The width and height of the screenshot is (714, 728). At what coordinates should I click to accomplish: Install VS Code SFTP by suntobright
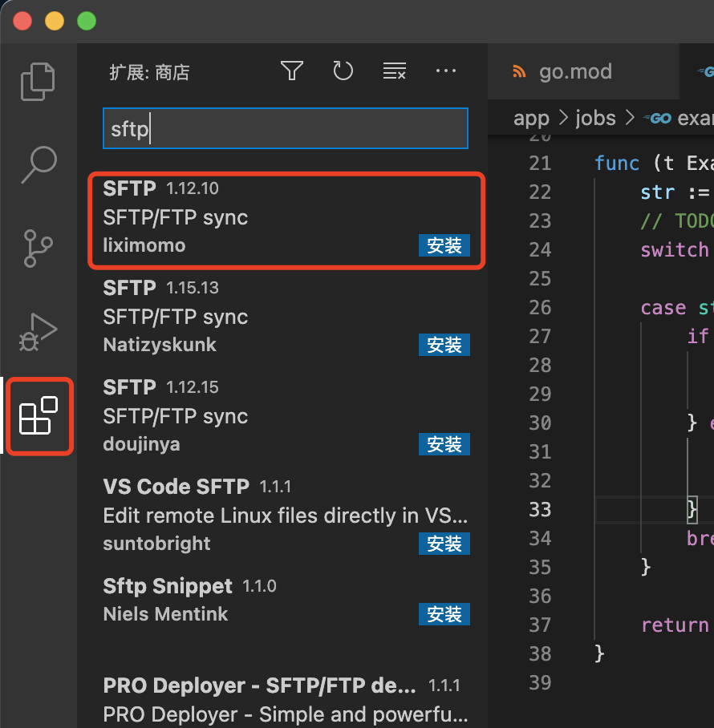444,544
